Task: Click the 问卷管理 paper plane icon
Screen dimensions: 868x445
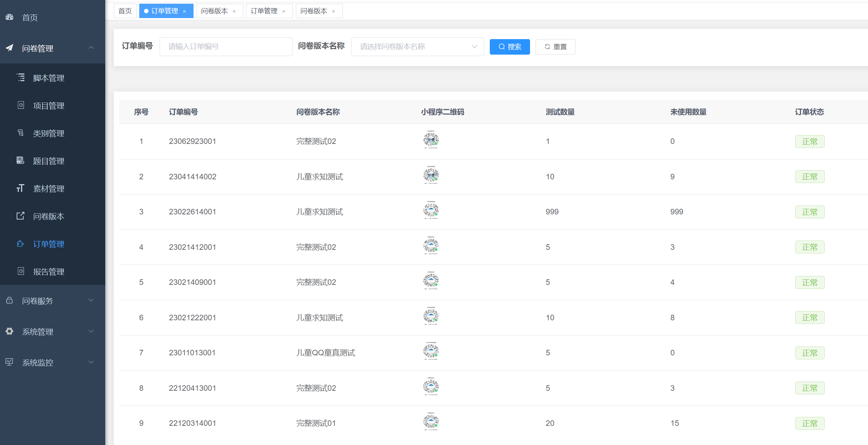Action: (10, 48)
